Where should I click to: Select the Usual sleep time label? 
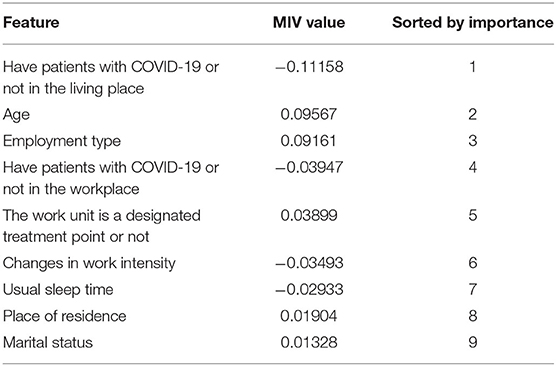58,290
